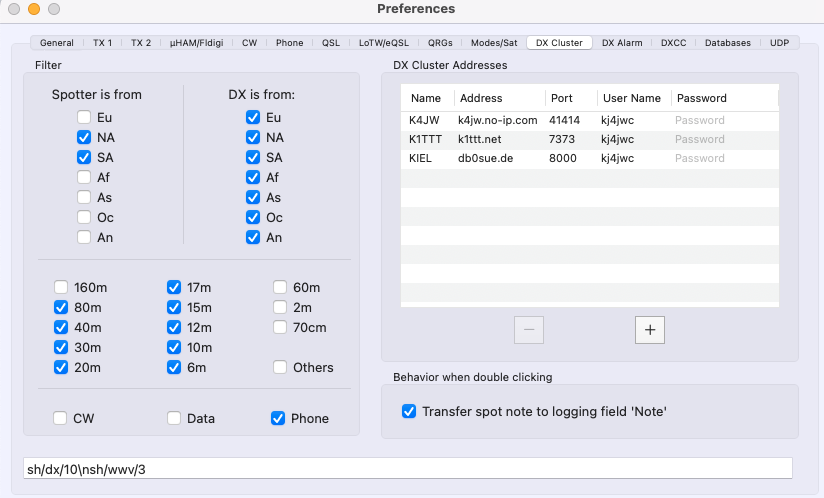Image resolution: width=824 pixels, height=498 pixels.
Task: Switch to the DX Alarm tab
Action: click(x=622, y=43)
